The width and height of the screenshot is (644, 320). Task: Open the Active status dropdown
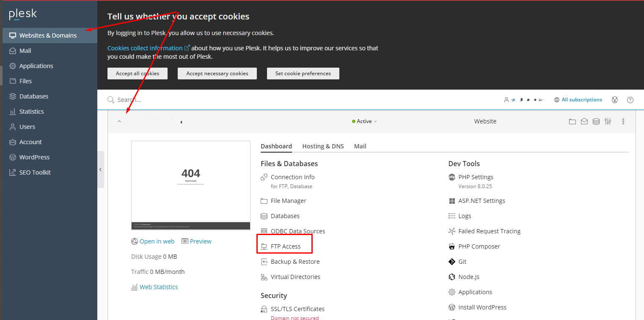pyautogui.click(x=364, y=121)
